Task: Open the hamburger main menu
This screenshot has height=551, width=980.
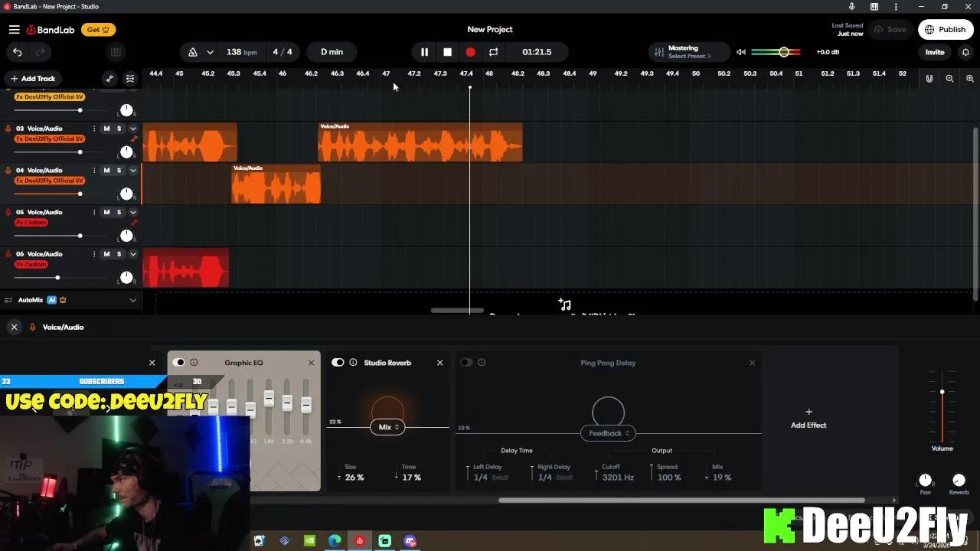Action: click(x=14, y=30)
